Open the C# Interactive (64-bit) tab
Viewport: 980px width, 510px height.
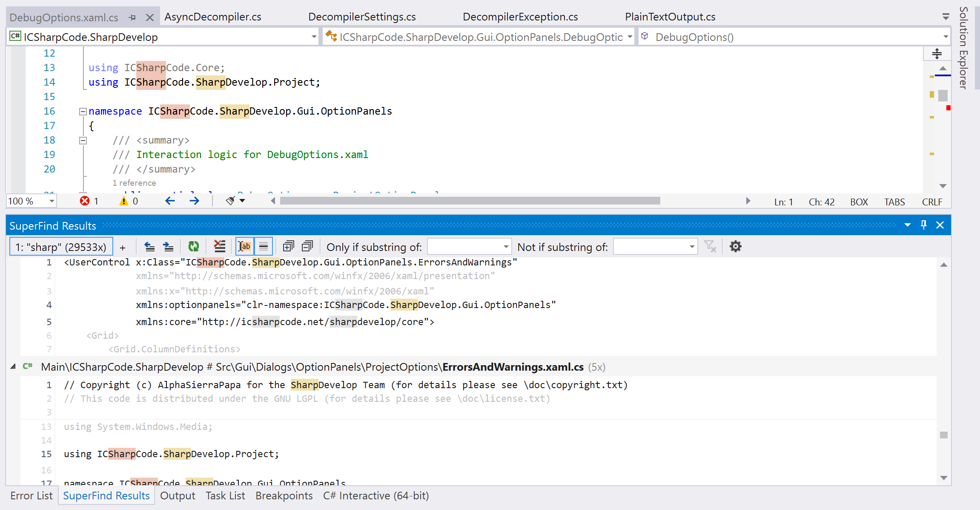(x=376, y=496)
